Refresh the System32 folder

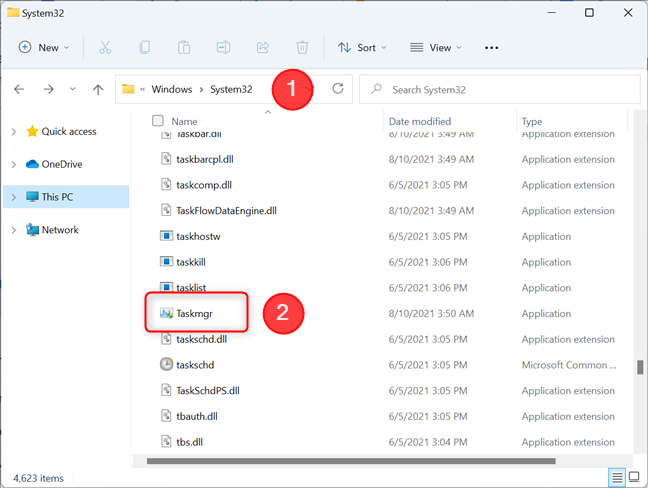point(338,88)
